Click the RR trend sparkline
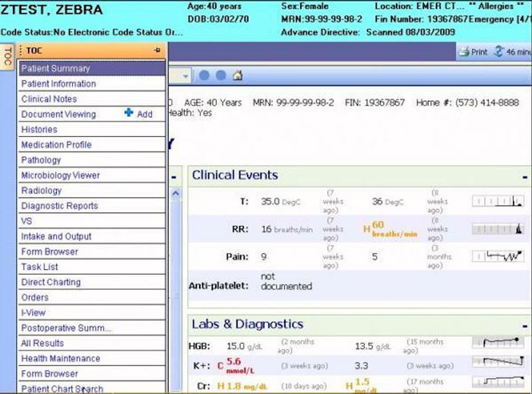Image resolution: width=532 pixels, height=394 pixels. [x=497, y=229]
